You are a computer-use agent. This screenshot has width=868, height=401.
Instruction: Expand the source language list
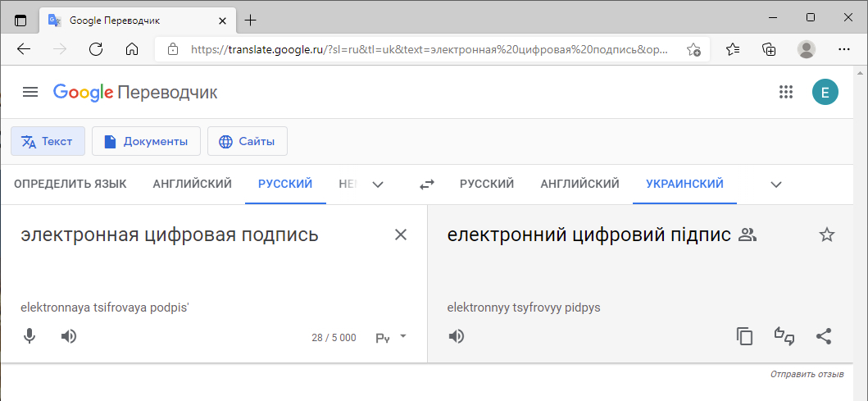coord(378,185)
